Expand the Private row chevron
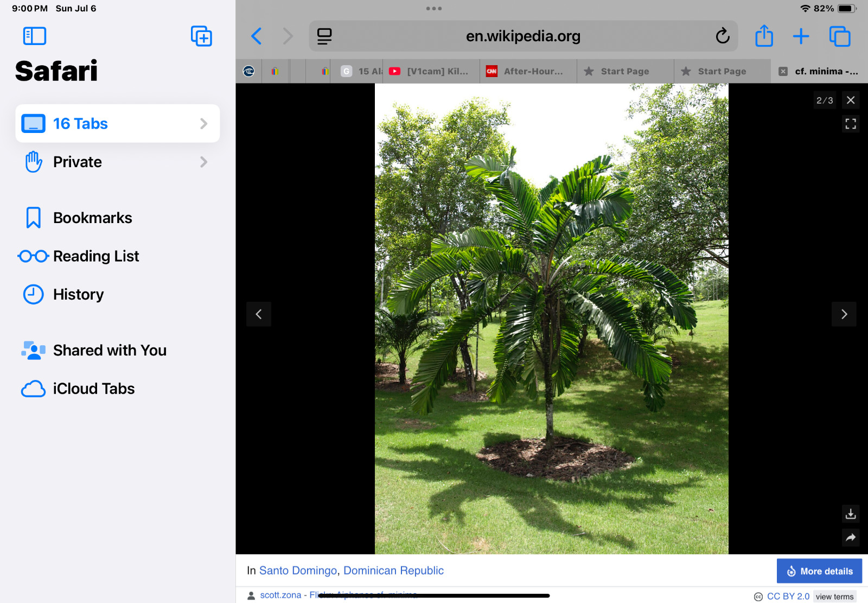 point(203,162)
